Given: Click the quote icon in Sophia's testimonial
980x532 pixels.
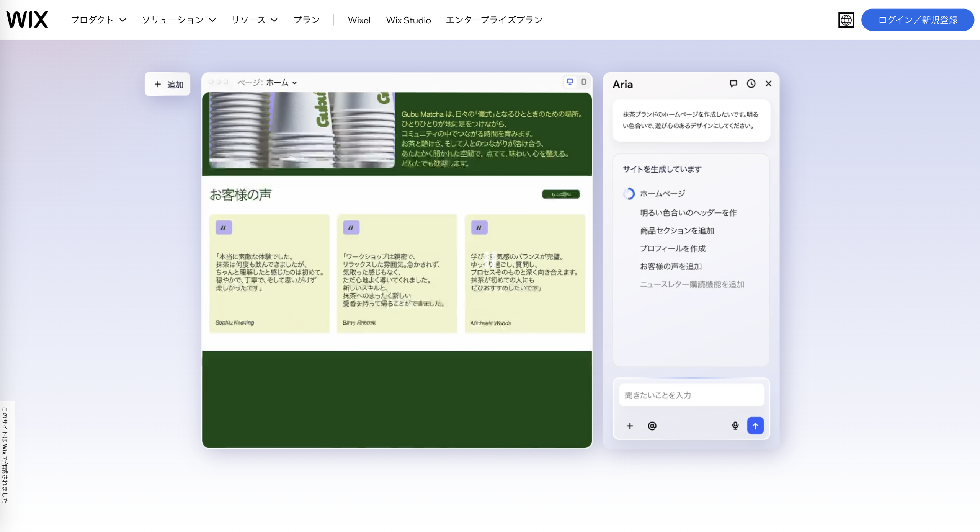Looking at the screenshot, I should tap(224, 227).
